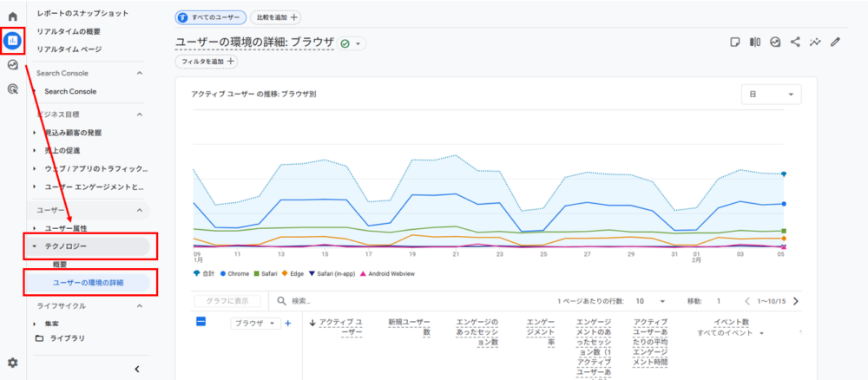Toggle the comparison columns icon
This screenshot has height=380, width=868.
click(755, 42)
